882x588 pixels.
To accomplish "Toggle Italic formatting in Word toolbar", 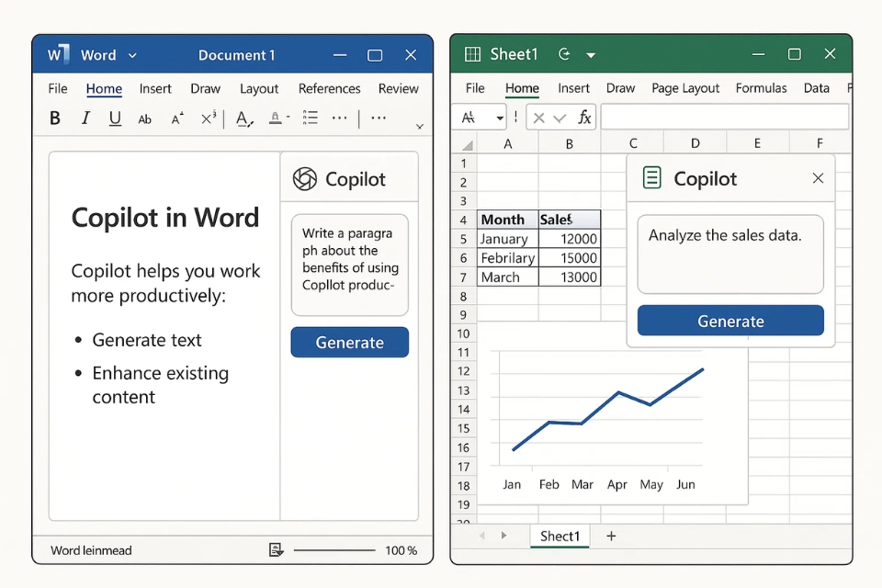I will 85,119.
